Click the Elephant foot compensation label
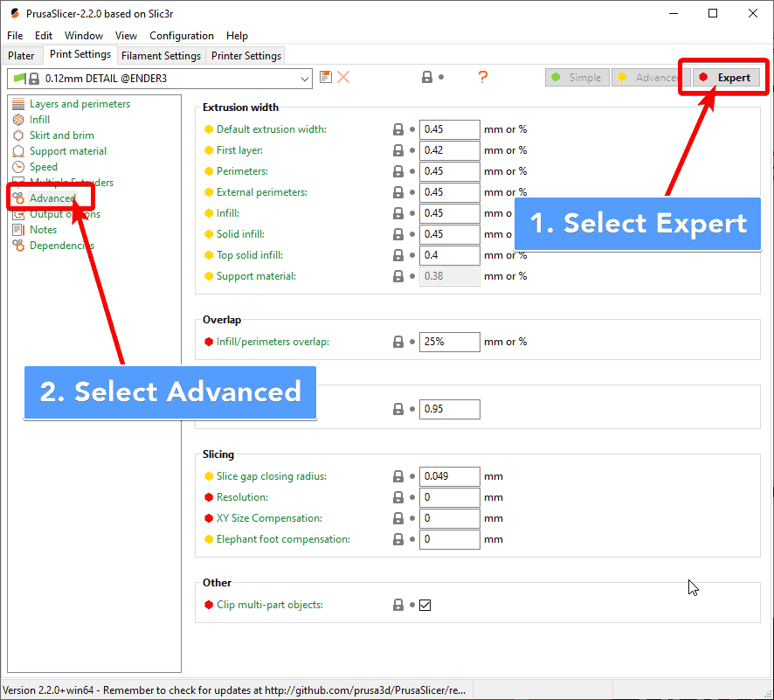774x700 pixels. (283, 539)
